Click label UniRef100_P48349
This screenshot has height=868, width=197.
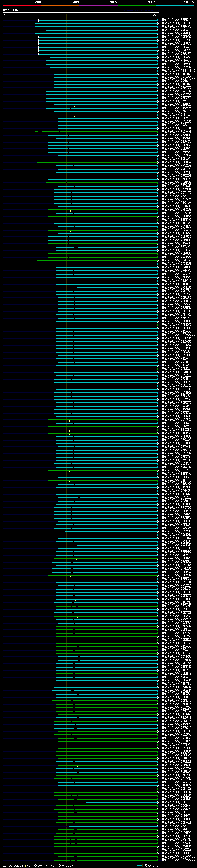tap(177, 84)
